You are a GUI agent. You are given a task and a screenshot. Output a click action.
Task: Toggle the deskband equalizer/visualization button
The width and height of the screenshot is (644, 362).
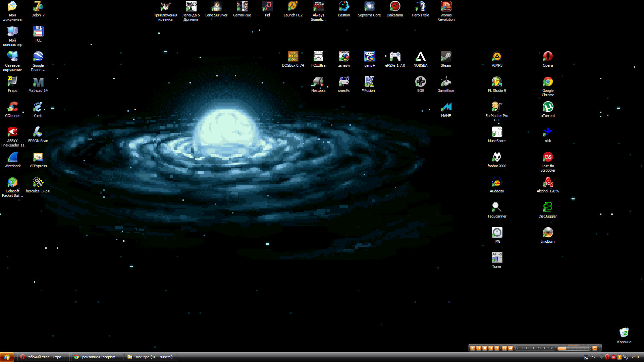[510, 348]
